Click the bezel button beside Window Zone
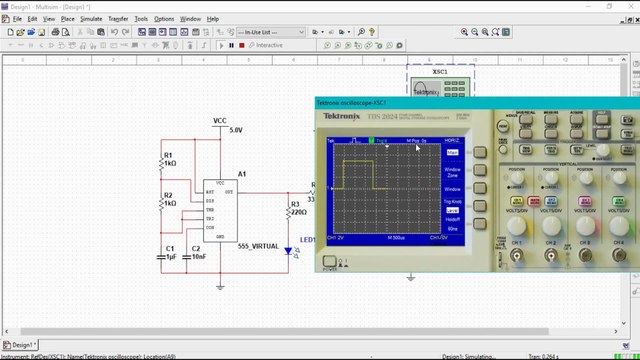640x360 pixels. [x=480, y=170]
